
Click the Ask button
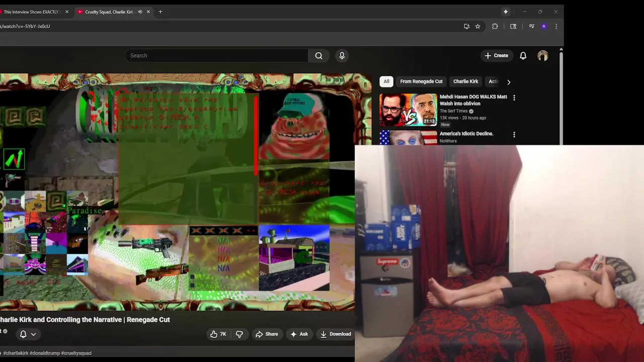tap(299, 334)
